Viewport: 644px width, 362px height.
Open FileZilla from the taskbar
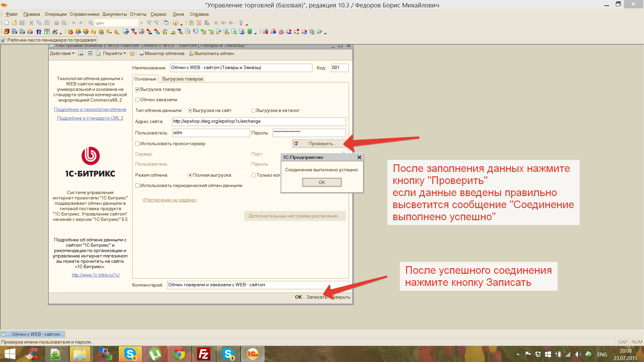[204, 354]
